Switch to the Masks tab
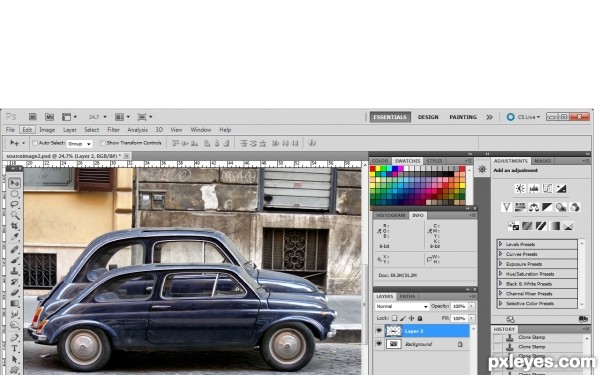600x375 pixels. pos(543,161)
